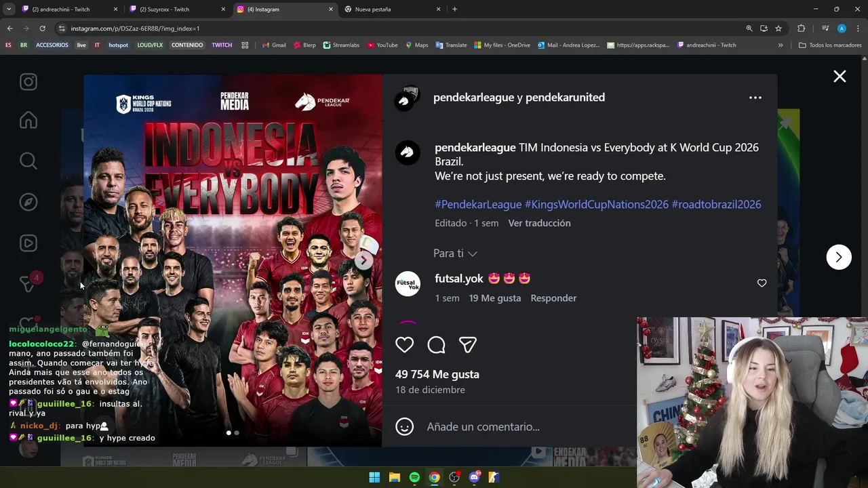868x488 pixels.
Task: Open hashtag #PendekarLeague
Action: pyautogui.click(x=478, y=204)
